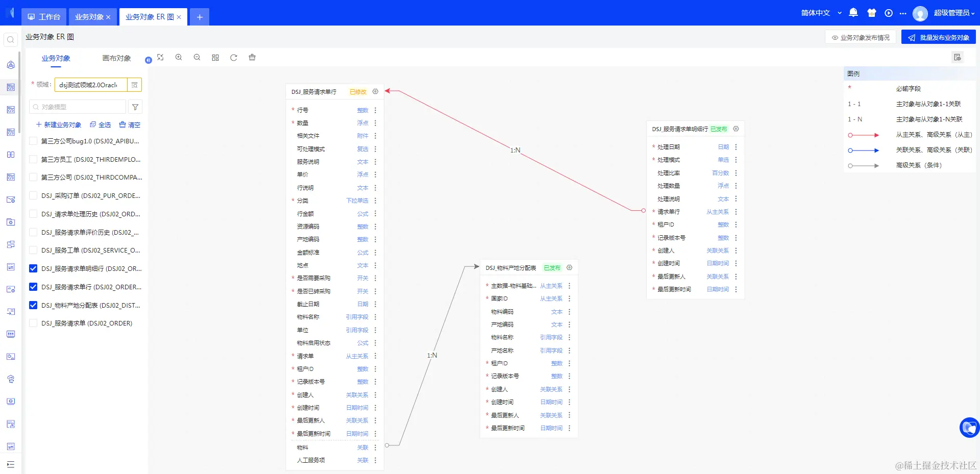Open options menu for 行号 field
This screenshot has width=980, height=474.
coord(375,110)
